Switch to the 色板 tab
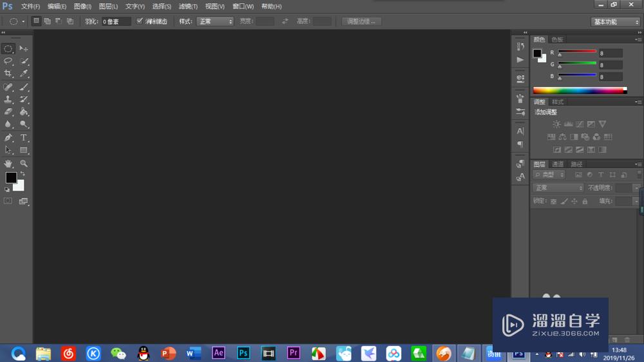Screen dimensions: 644x362 [x=557, y=39]
